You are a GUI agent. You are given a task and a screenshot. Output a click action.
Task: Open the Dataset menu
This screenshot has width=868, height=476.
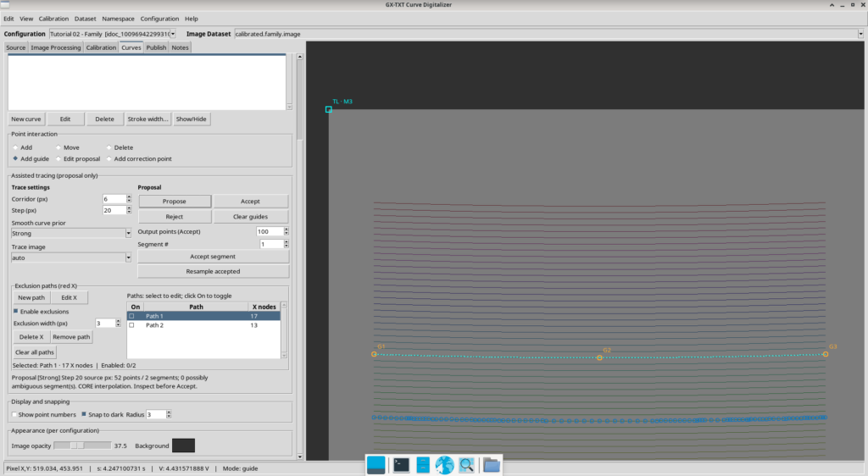coord(86,19)
